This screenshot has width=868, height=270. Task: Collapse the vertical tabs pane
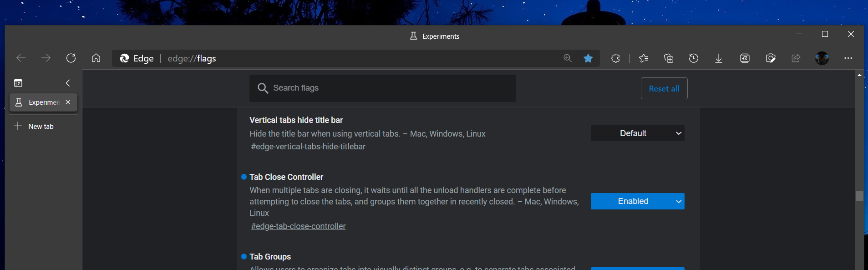[x=68, y=83]
